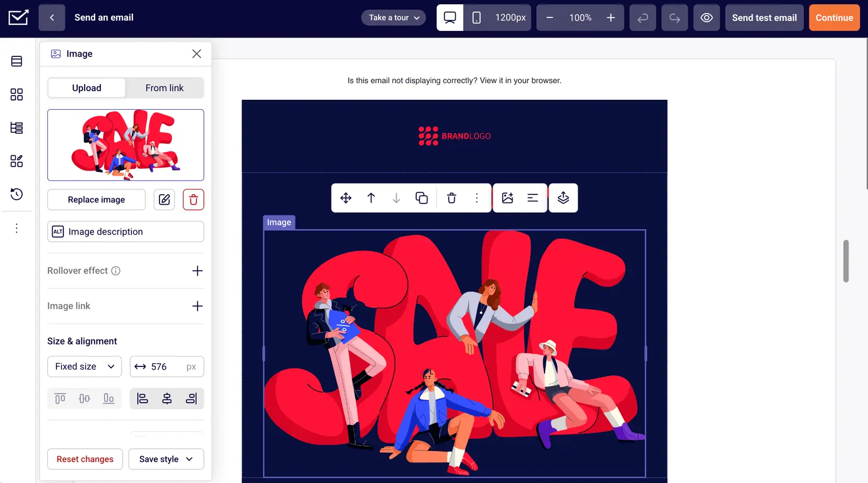
Task: Align image horizontally to center
Action: 167,399
